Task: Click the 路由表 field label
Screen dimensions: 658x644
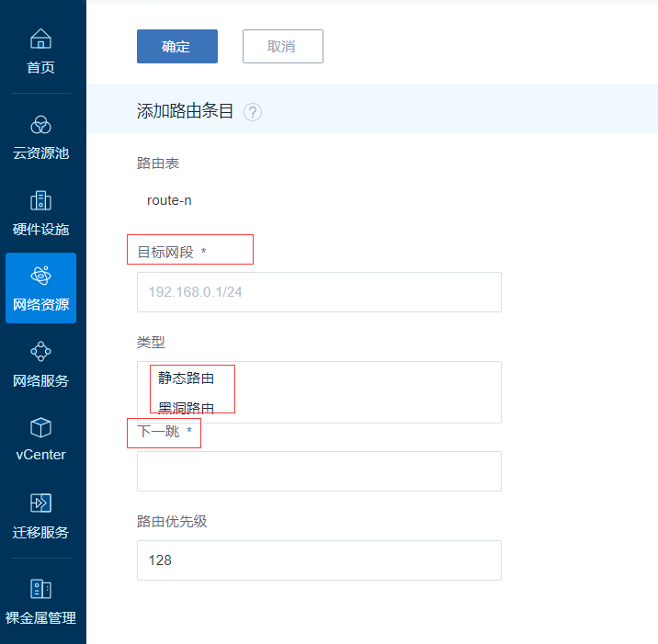Action: click(158, 164)
